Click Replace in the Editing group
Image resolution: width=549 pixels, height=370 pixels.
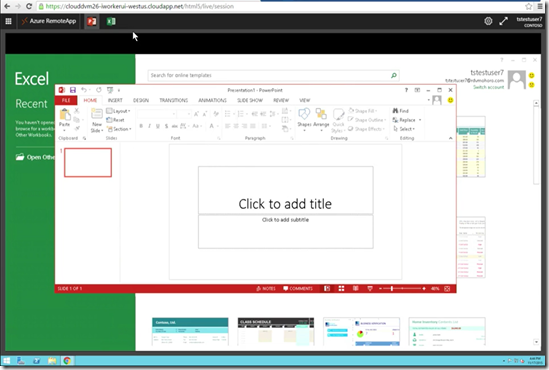[x=404, y=120]
